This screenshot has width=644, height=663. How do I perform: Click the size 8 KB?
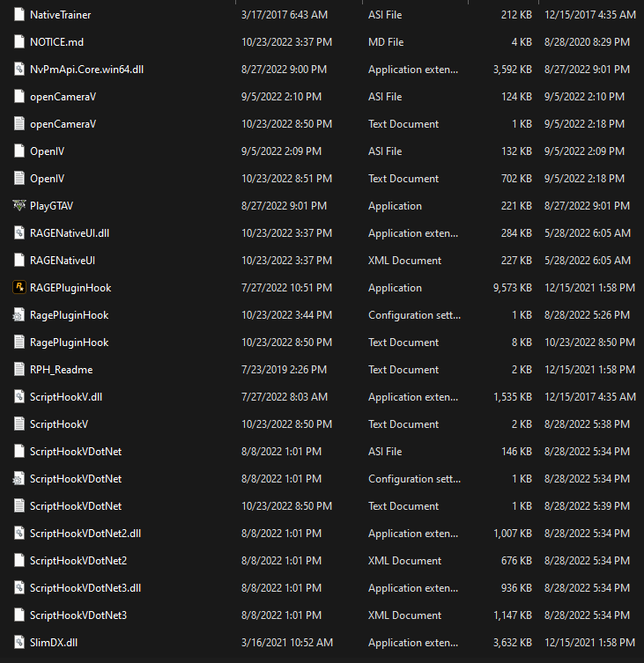[522, 343]
